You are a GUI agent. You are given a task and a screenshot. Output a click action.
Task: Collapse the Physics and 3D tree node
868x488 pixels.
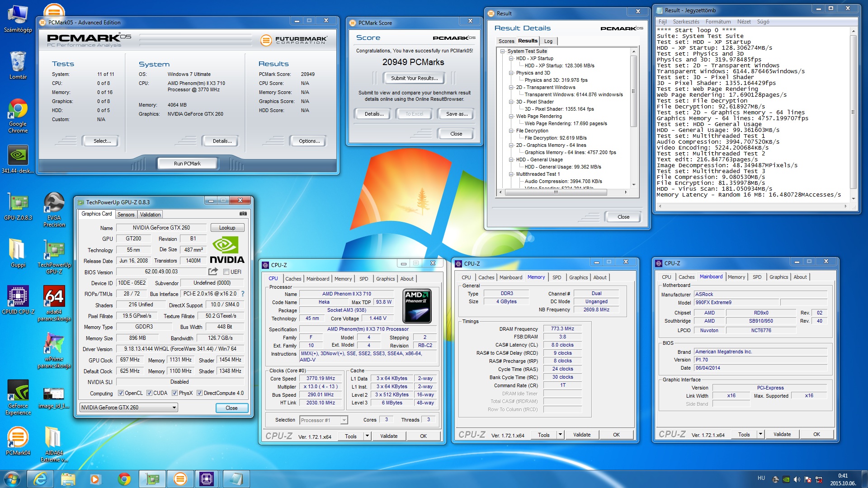(x=511, y=73)
